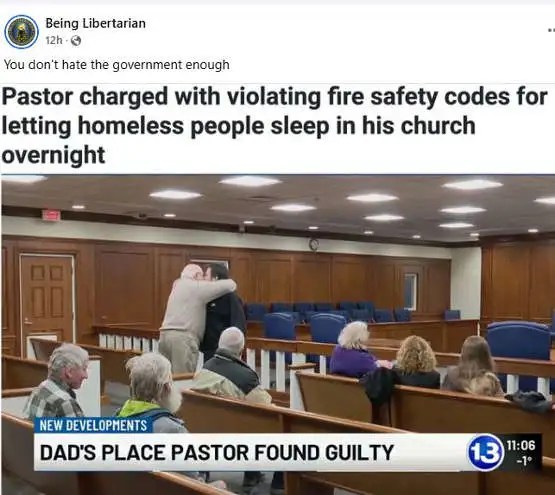Open the 12h post timestamp
Screen dimensions: 555x495
click(x=54, y=41)
